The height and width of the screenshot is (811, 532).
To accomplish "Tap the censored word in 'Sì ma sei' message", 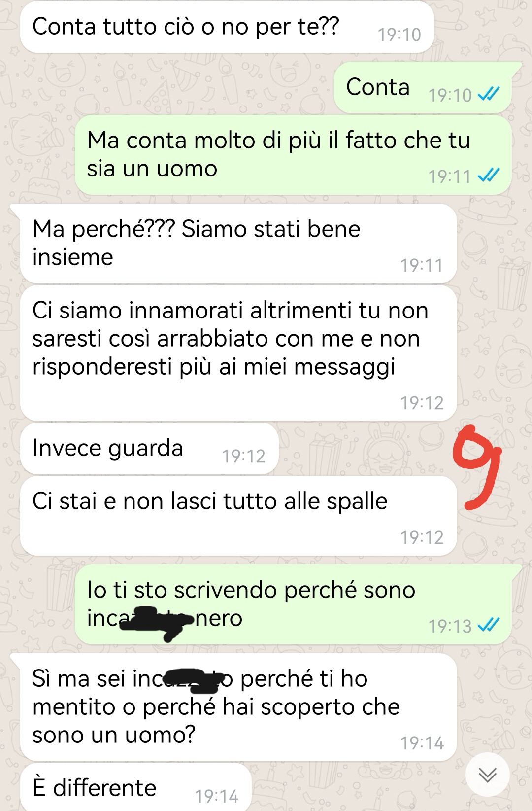I will point(191,680).
